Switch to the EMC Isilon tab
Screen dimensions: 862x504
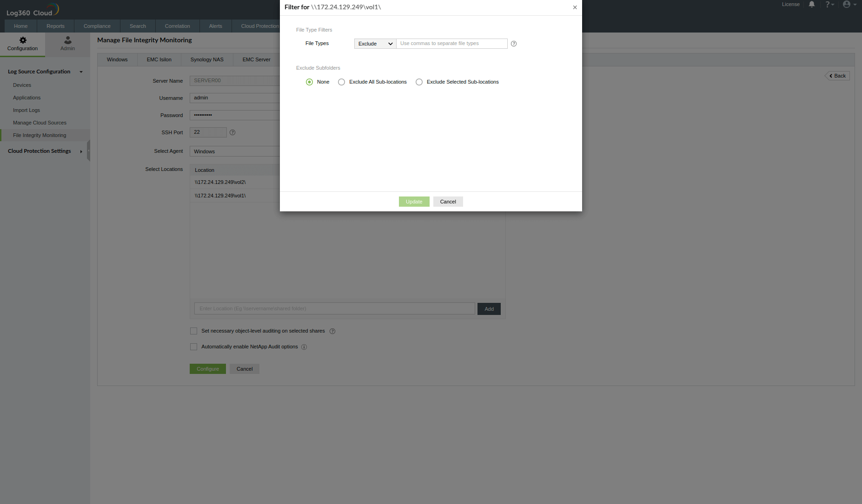[x=159, y=59]
